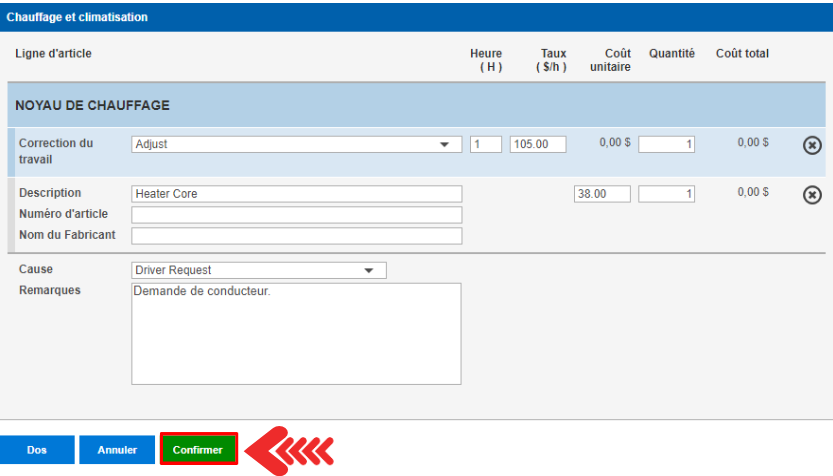The width and height of the screenshot is (833, 476).
Task: Edit the Description field Heater Core
Action: click(296, 194)
